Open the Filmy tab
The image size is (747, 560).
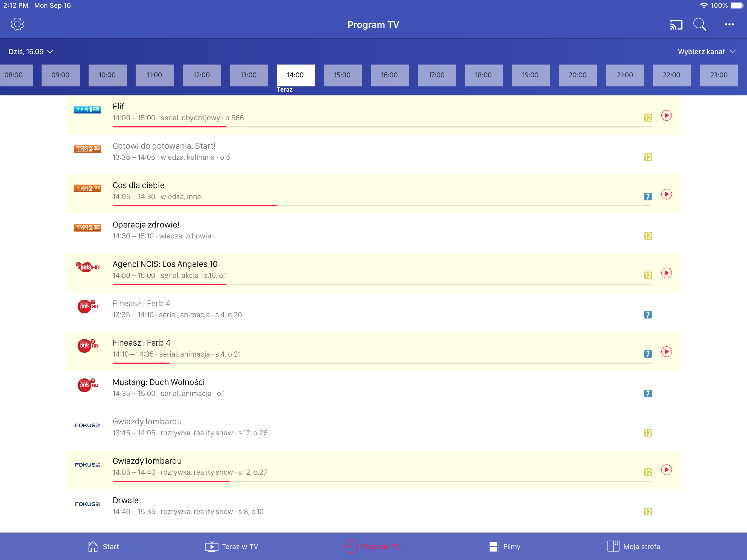pyautogui.click(x=504, y=547)
